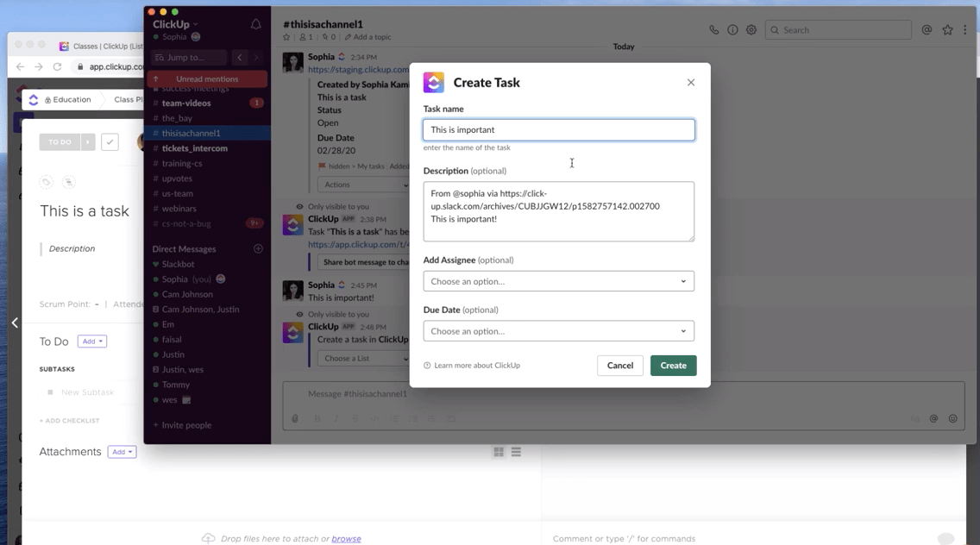The image size is (980, 545).
Task: Open the Add Assignee dropdown
Action: tap(559, 281)
